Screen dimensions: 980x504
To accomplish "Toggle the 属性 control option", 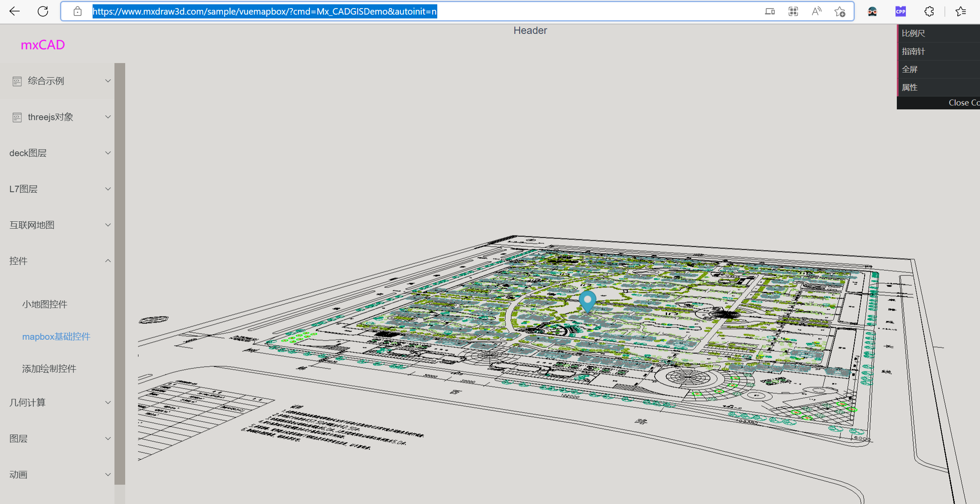I will click(939, 88).
